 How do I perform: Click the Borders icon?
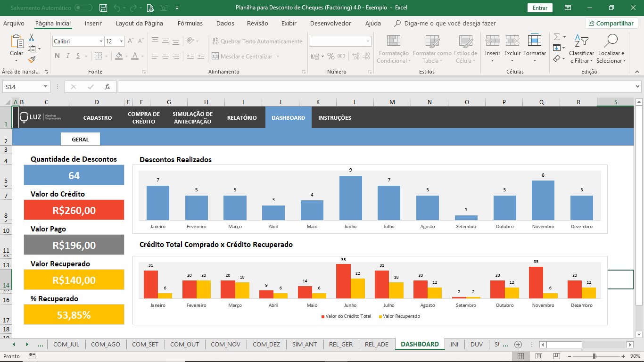tap(98, 56)
